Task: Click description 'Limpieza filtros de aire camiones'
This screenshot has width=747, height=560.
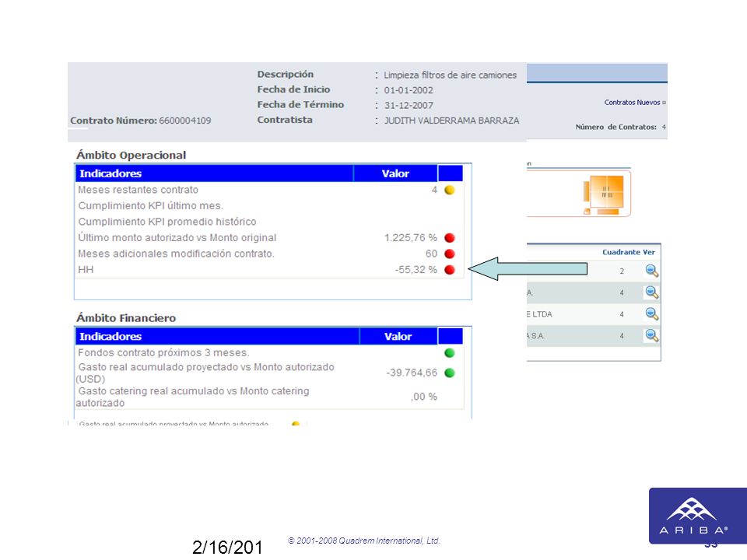Action: click(451, 75)
